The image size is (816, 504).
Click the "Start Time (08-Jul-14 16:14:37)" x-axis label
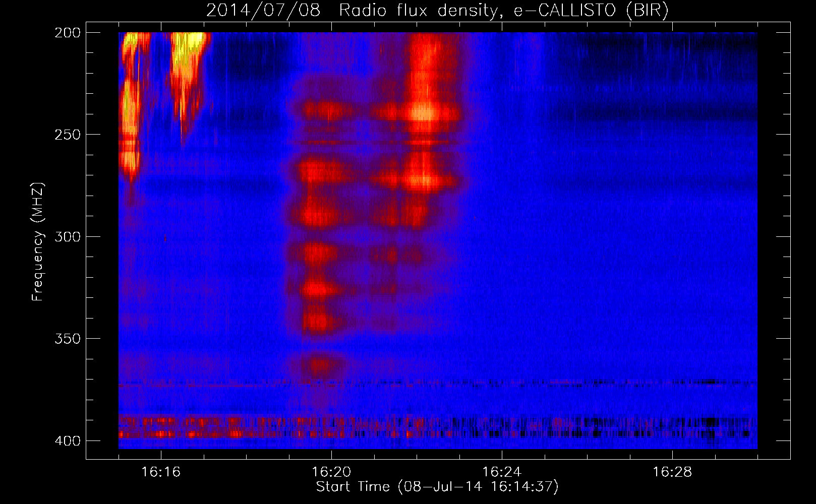pyautogui.click(x=437, y=487)
